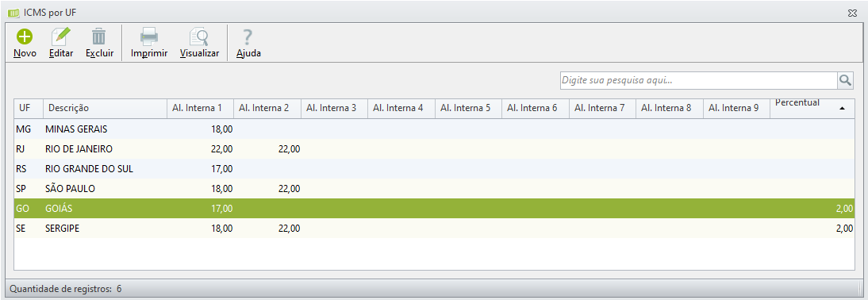Image resolution: width=868 pixels, height=300 pixels.
Task: Toggle sort arrow on Percentual column
Action: coord(842,109)
